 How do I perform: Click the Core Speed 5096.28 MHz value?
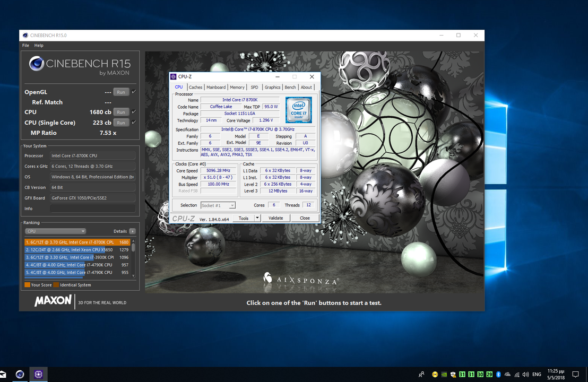click(218, 170)
